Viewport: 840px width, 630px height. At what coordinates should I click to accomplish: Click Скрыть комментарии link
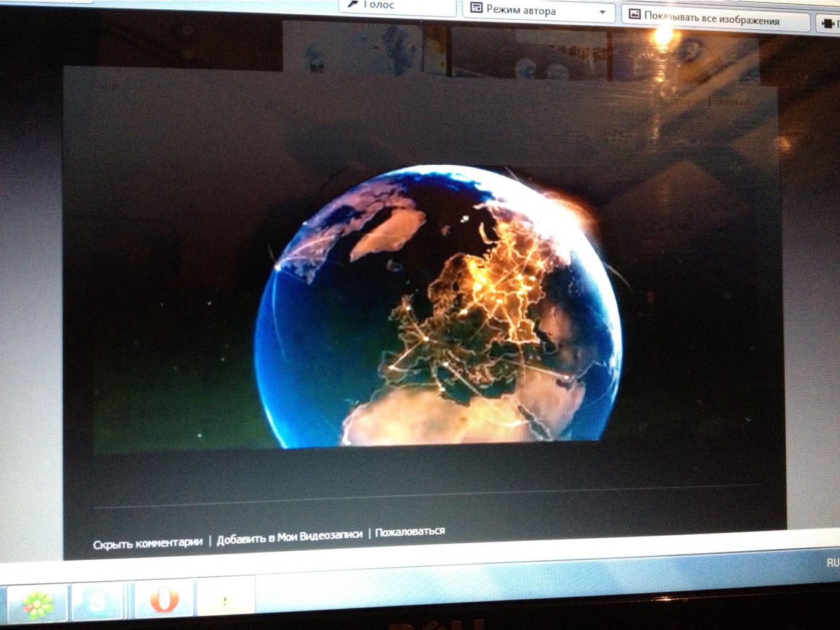[148, 543]
